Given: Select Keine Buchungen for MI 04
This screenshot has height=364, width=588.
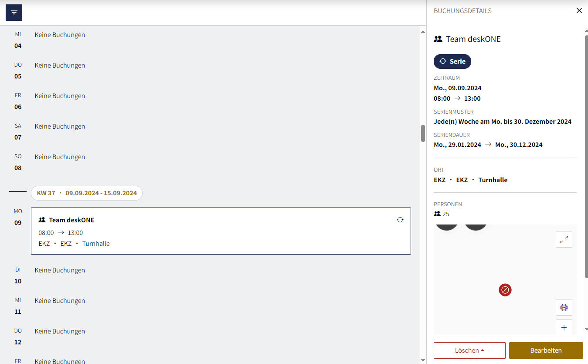Looking at the screenshot, I should 60,35.
